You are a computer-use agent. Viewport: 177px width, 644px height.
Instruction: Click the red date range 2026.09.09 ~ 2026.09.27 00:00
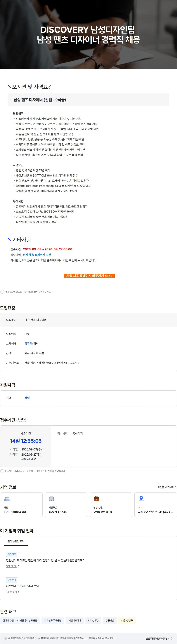click(x=48, y=249)
